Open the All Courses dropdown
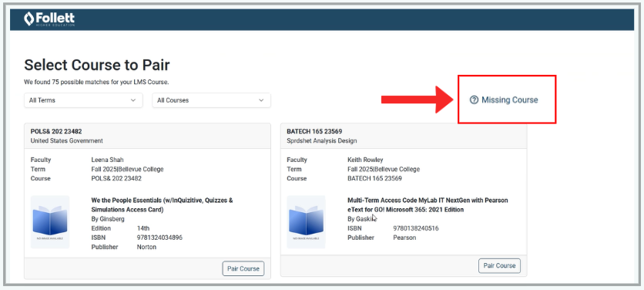The height and width of the screenshot is (290, 644). click(x=212, y=100)
